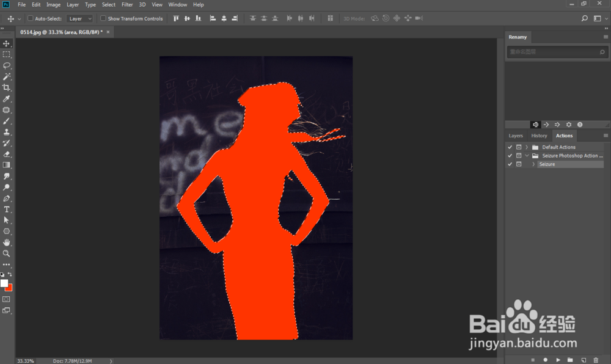The width and height of the screenshot is (611, 364).
Task: Select the Crop tool
Action: pos(6,87)
